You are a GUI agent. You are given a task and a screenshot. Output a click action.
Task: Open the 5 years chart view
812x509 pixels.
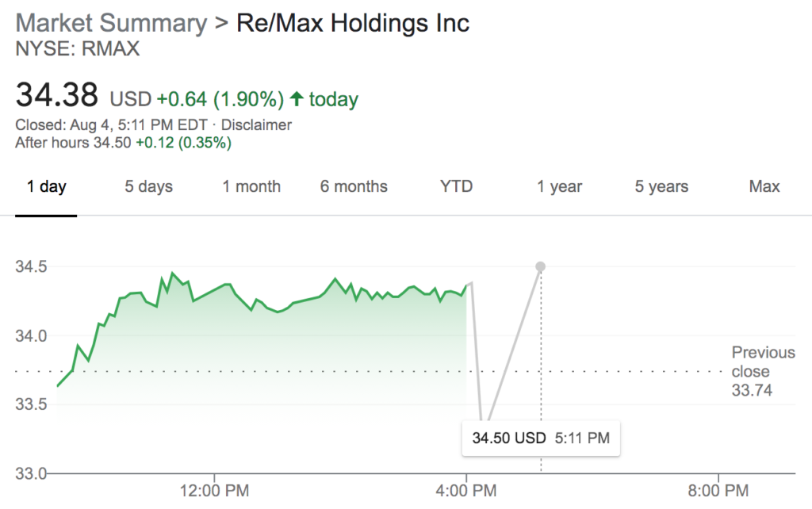point(661,186)
